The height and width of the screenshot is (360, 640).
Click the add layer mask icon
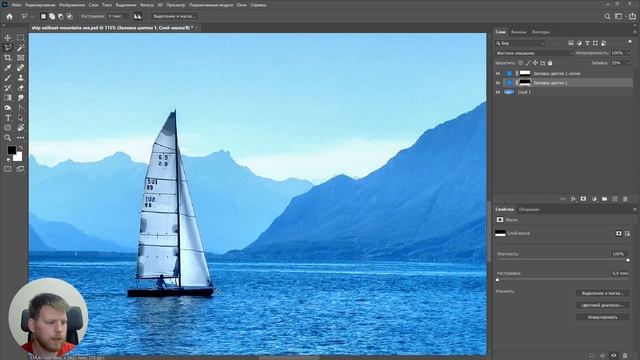(x=584, y=199)
